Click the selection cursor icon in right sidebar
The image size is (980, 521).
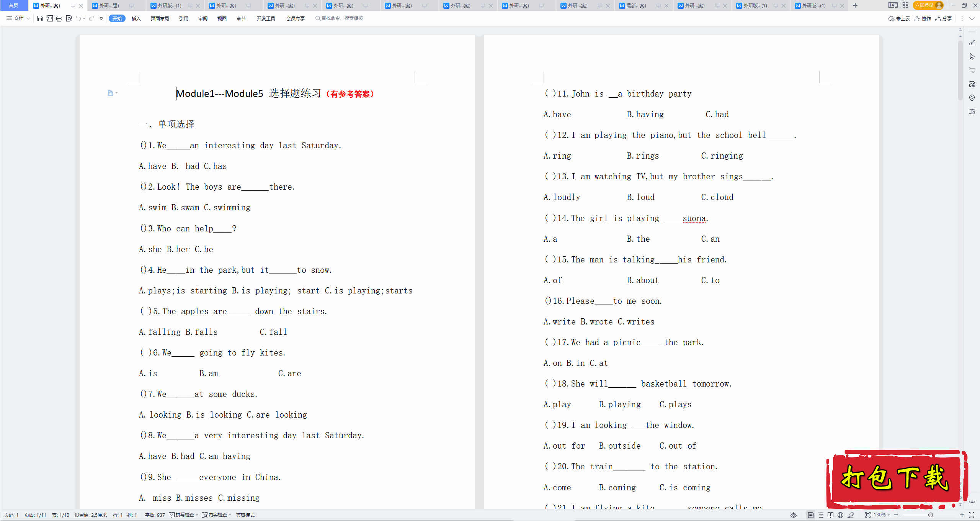pyautogui.click(x=972, y=56)
